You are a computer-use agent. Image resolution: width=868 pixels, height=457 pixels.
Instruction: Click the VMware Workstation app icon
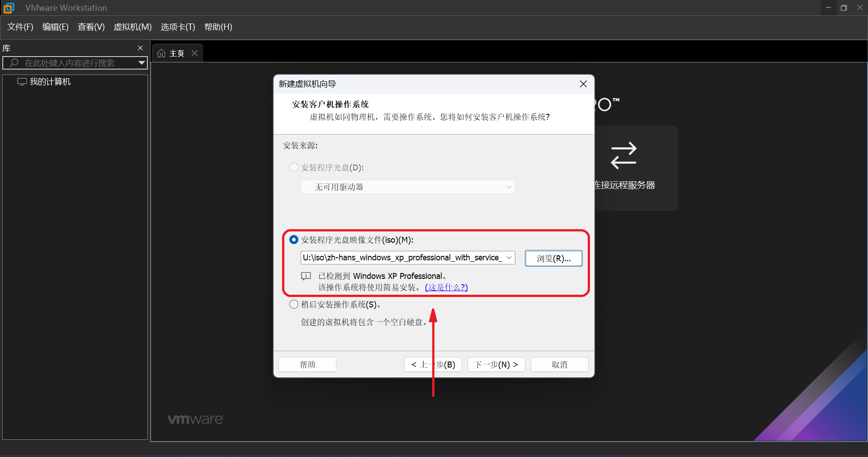(x=9, y=8)
